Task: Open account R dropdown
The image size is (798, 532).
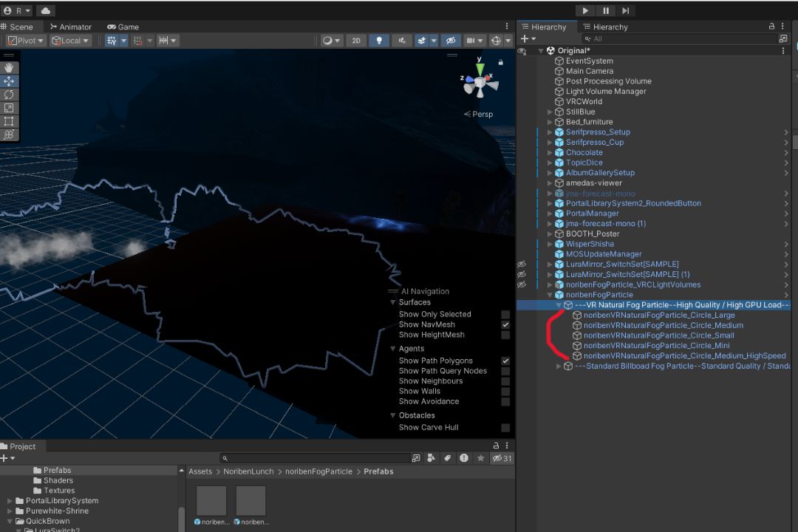Action: (17, 10)
